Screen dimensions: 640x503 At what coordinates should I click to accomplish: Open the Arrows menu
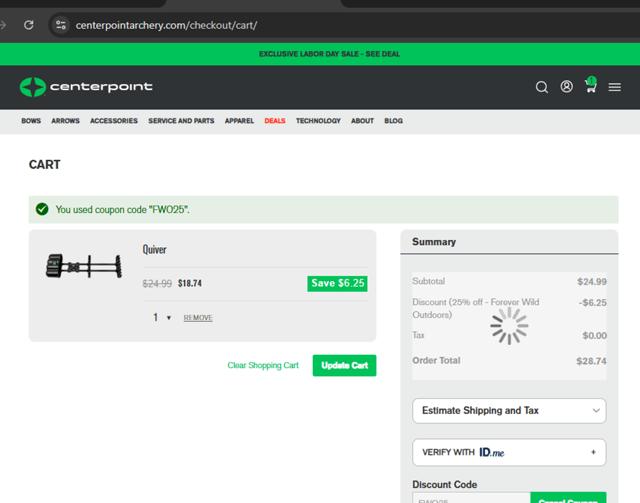click(x=65, y=121)
